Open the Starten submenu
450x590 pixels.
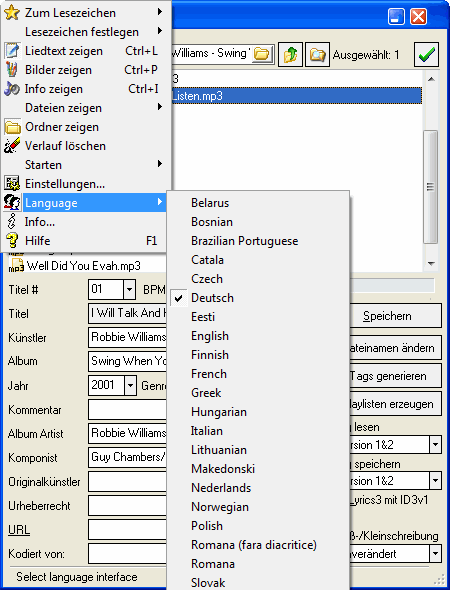(86, 164)
